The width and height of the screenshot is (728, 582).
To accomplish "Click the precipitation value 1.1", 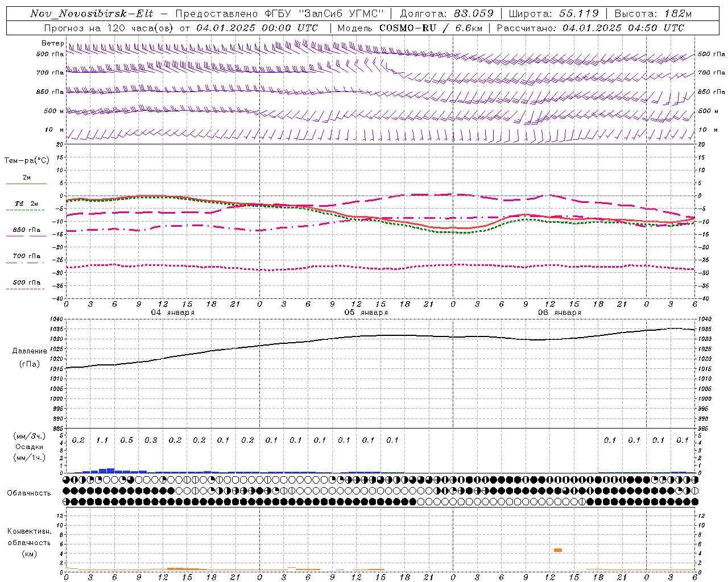I will [x=102, y=440].
